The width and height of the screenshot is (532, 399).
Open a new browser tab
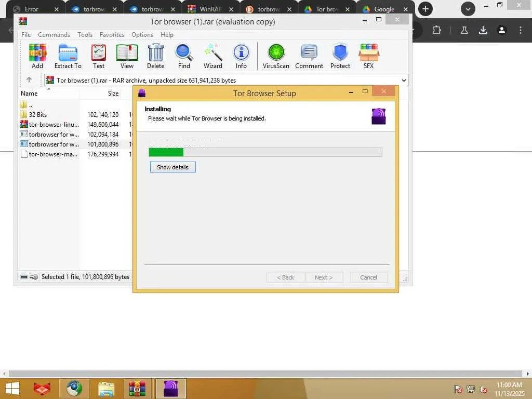425,9
